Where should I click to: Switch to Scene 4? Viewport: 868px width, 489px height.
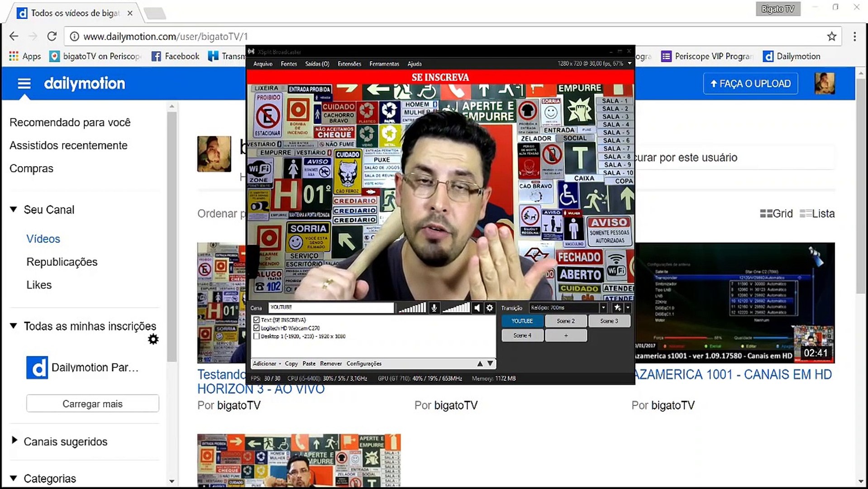[x=522, y=336]
